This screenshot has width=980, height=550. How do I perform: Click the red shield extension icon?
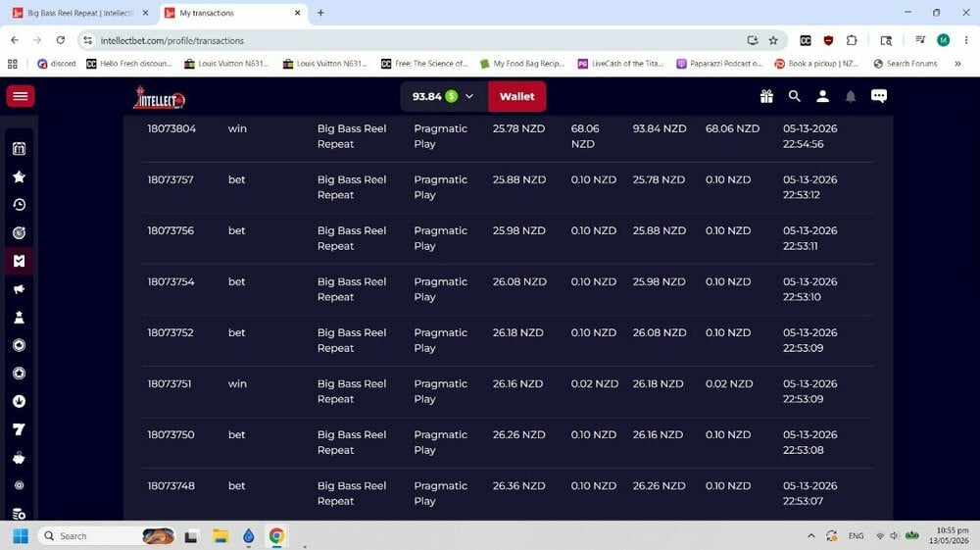pos(828,40)
